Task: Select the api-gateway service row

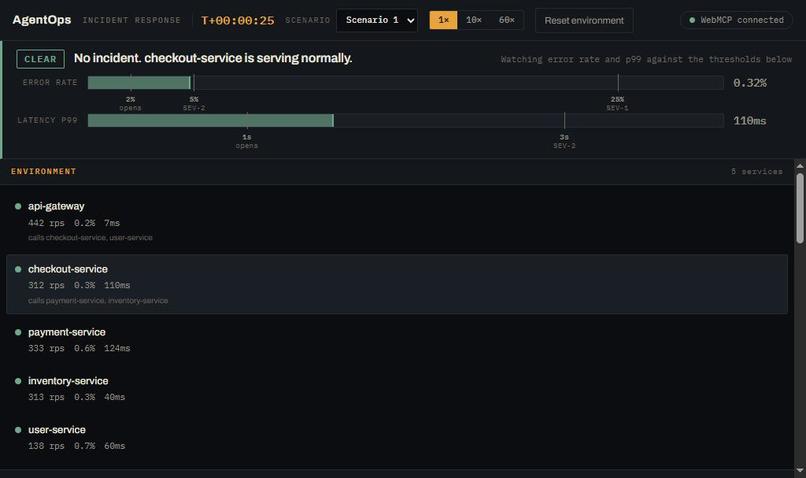Action: click(397, 222)
